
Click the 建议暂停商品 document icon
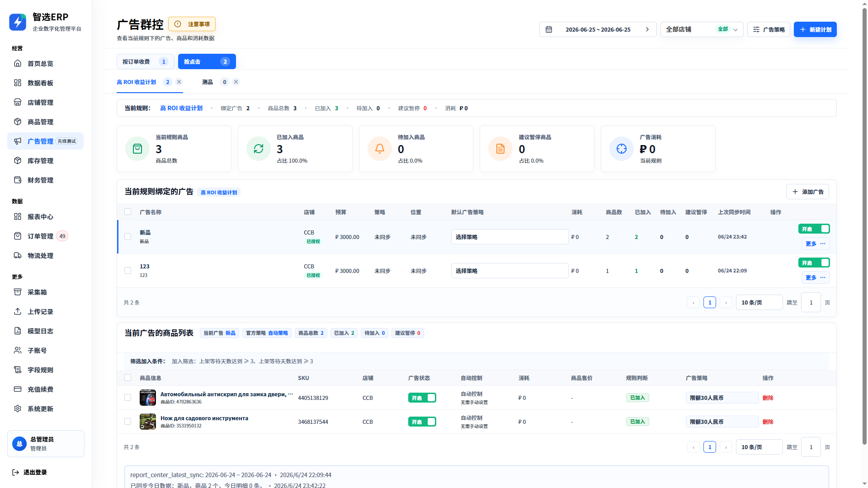pos(500,149)
